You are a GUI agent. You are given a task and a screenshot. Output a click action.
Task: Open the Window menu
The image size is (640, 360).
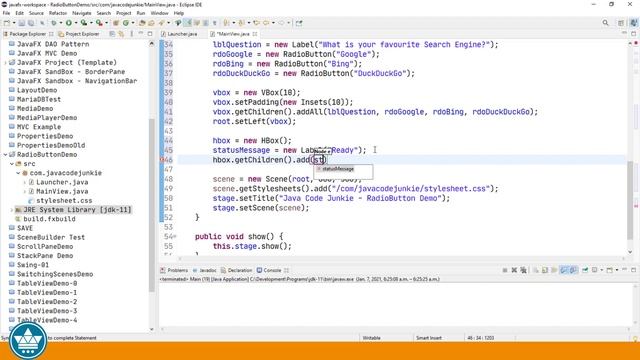[159, 13]
